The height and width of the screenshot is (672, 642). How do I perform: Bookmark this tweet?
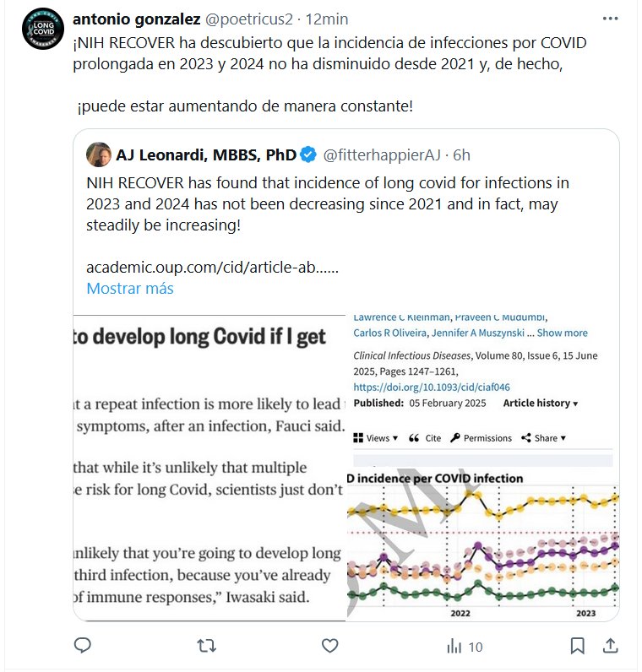coord(578,646)
